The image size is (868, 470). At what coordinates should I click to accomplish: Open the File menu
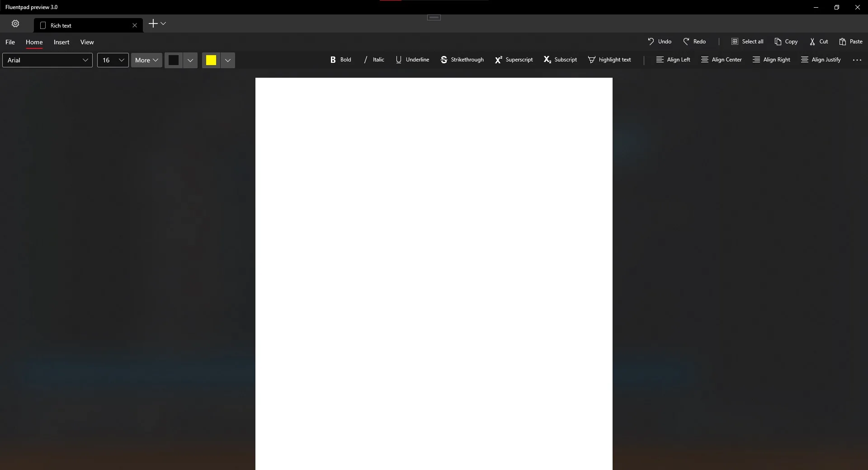point(10,42)
